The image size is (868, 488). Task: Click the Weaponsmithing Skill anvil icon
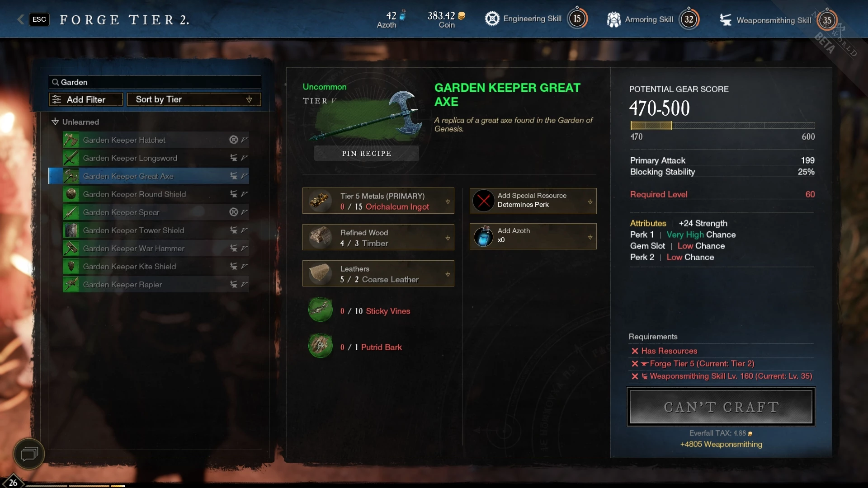[726, 20]
